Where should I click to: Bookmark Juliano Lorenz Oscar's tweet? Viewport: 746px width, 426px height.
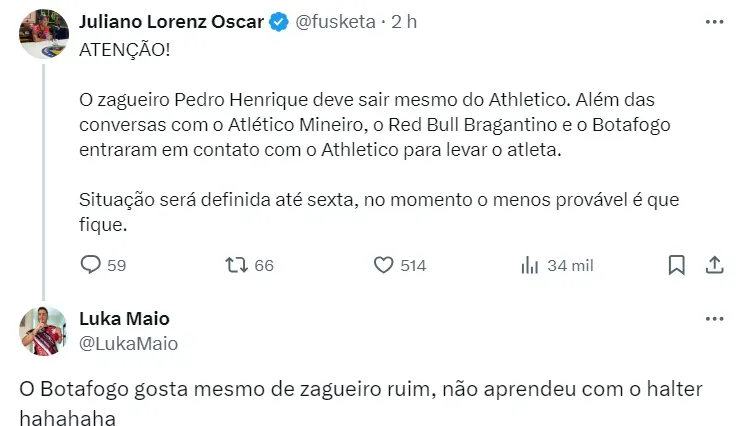[x=676, y=265]
